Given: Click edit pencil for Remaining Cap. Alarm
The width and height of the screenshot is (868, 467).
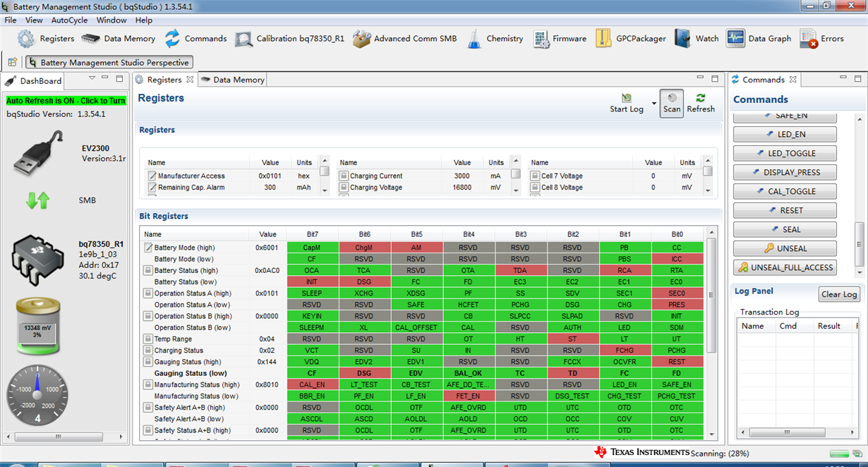Looking at the screenshot, I should (152, 188).
